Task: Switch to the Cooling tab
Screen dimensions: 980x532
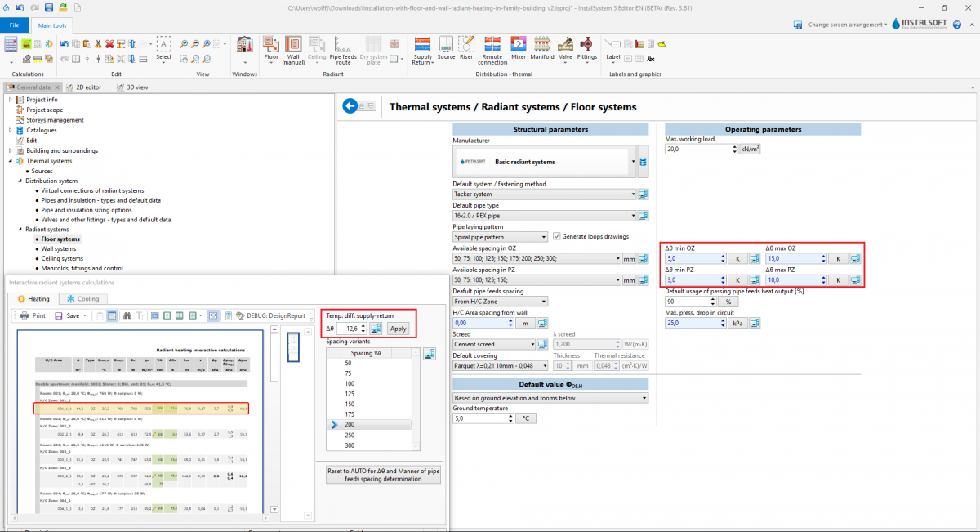Action: pos(83,299)
